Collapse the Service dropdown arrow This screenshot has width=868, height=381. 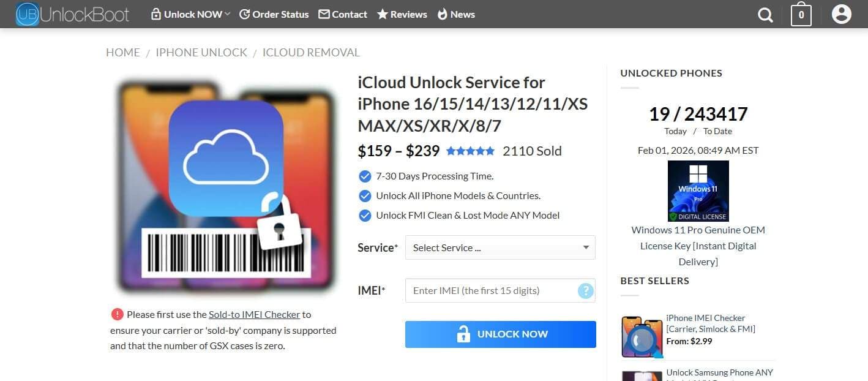(x=586, y=247)
